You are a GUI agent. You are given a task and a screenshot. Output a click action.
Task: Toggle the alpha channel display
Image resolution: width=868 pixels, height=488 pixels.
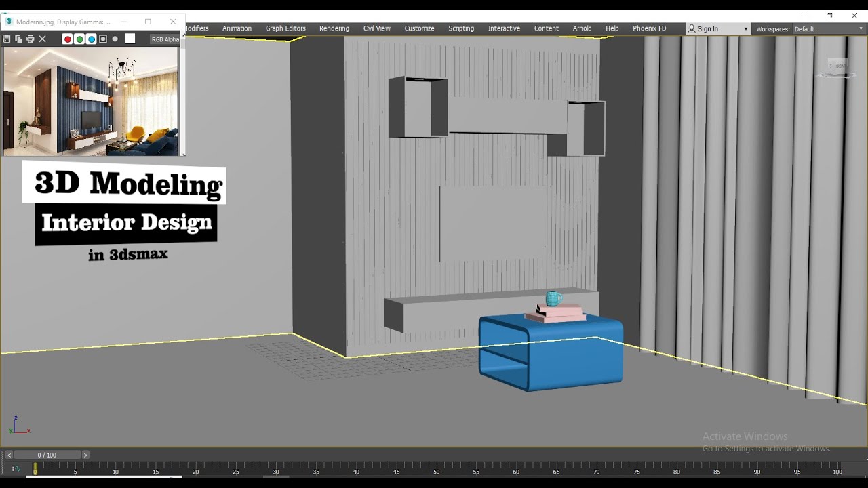coord(103,39)
